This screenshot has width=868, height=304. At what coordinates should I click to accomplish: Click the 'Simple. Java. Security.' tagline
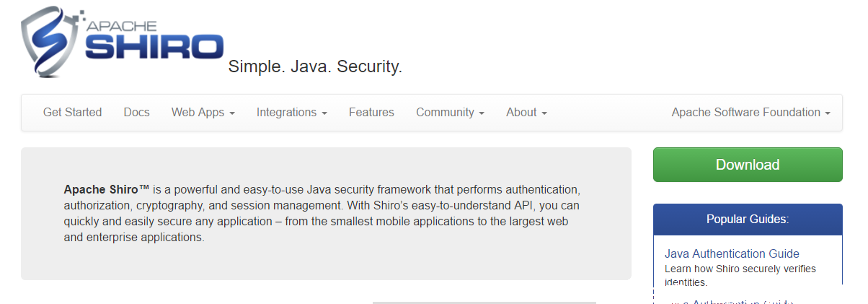point(315,66)
